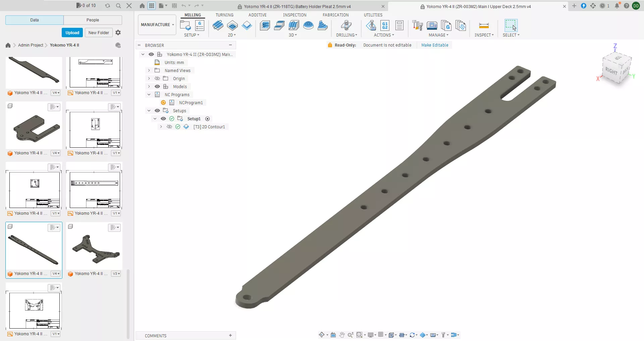Image resolution: width=644 pixels, height=341 pixels.
Task: Collapse the NC Programs node
Action: pyautogui.click(x=149, y=94)
